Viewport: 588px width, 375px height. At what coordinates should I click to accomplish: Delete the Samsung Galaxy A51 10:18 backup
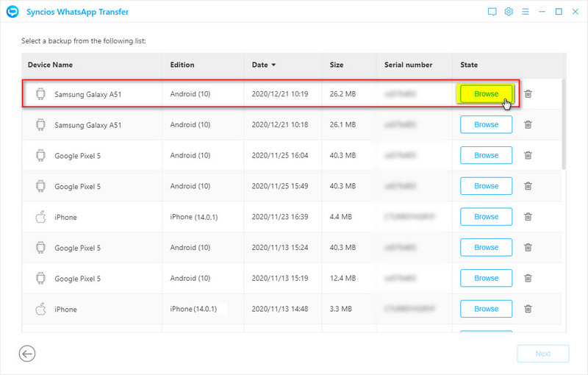(528, 124)
